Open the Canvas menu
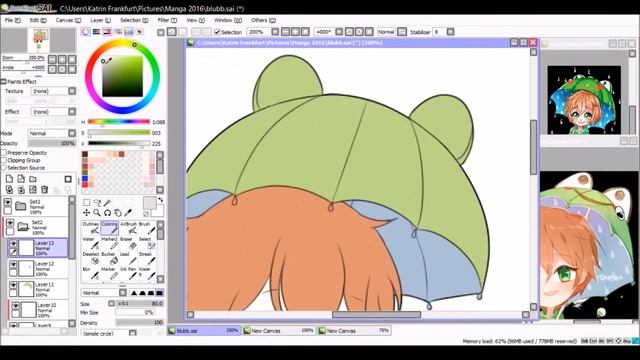Viewport: 640px width, 360px height. click(x=68, y=20)
